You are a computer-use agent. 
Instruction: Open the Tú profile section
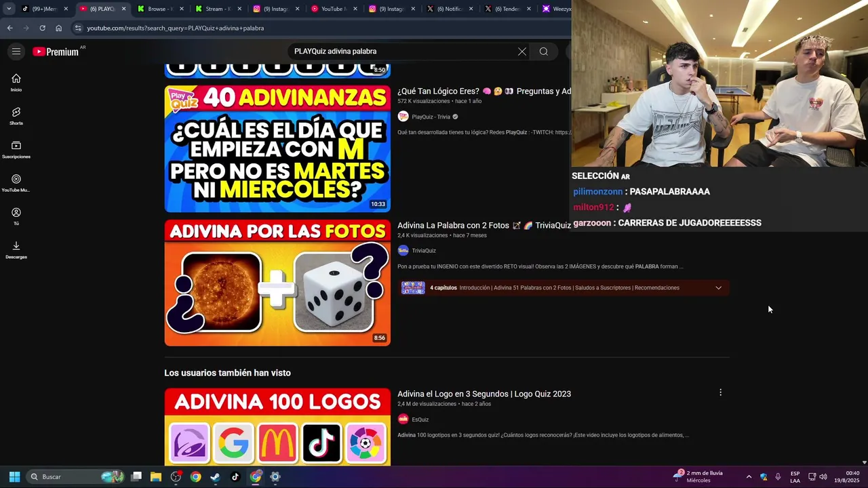pos(16,217)
